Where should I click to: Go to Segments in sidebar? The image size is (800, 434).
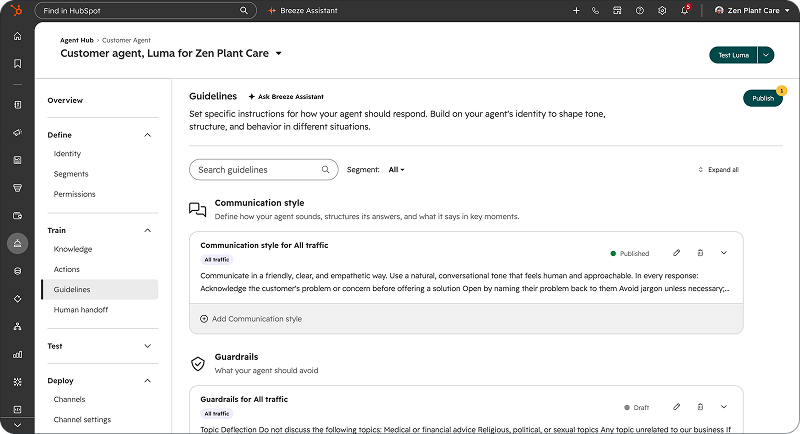(71, 174)
